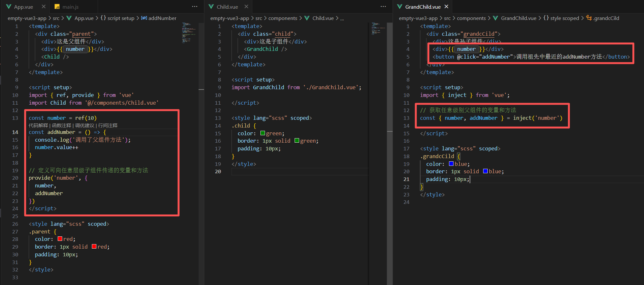Click the Vue icon in App.vue breadcrumb

(69, 18)
